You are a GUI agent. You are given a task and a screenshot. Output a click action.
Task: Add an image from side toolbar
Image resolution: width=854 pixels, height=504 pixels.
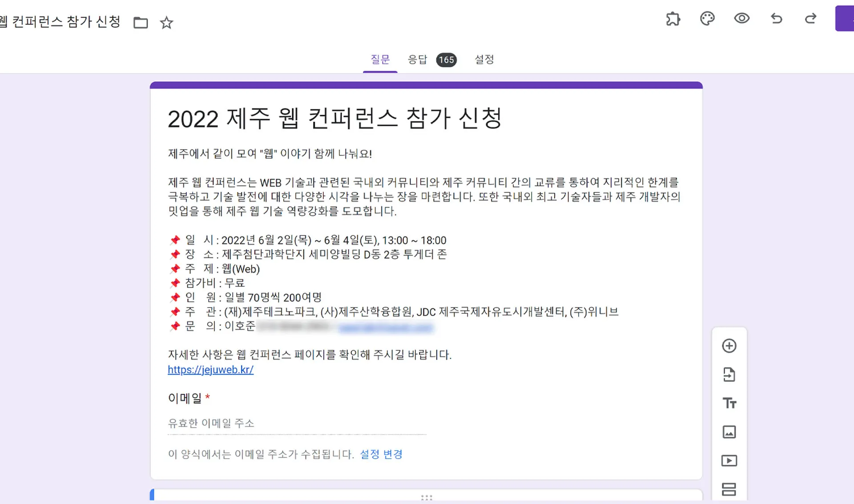point(729,432)
